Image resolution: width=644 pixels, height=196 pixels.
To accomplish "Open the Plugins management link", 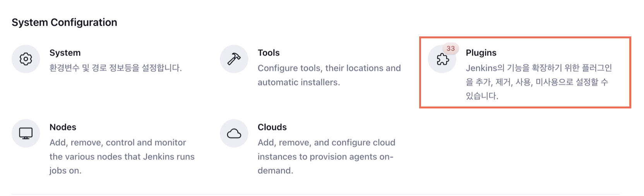I will (x=481, y=53).
